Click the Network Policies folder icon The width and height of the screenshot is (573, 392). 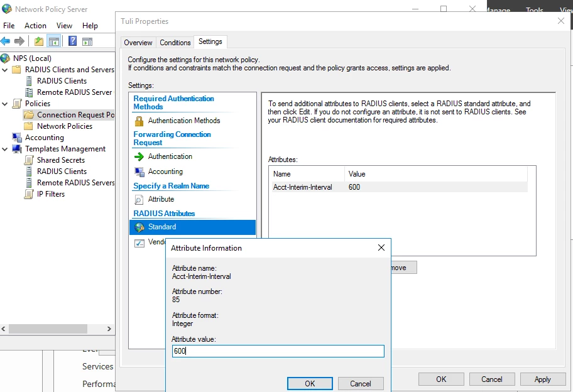[x=28, y=126]
